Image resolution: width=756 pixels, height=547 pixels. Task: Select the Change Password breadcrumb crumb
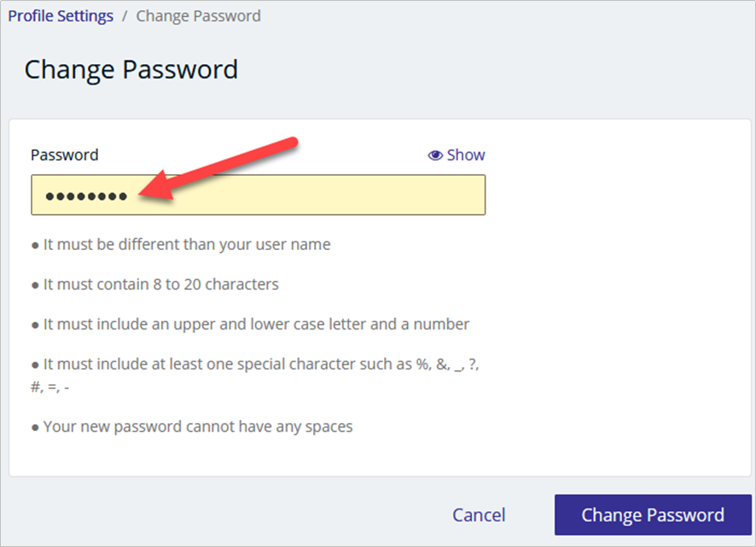198,15
